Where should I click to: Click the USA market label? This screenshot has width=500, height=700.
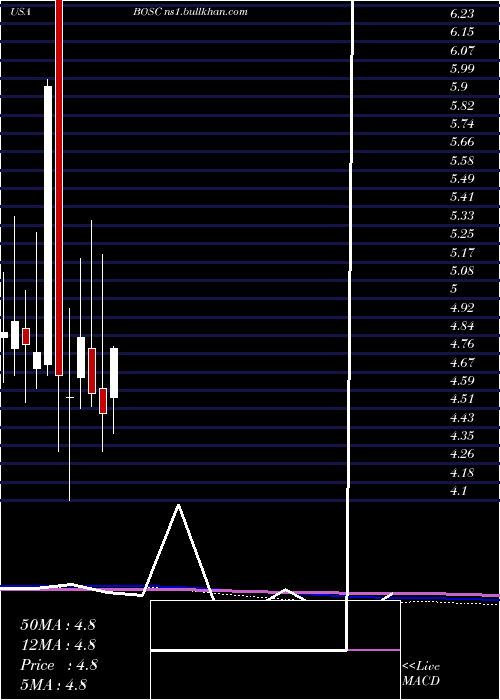pos(21,12)
